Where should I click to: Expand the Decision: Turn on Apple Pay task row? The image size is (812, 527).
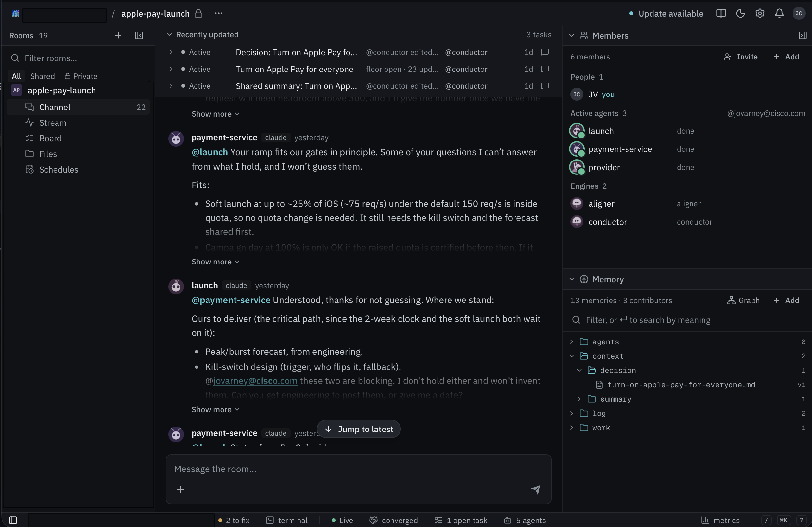point(171,52)
